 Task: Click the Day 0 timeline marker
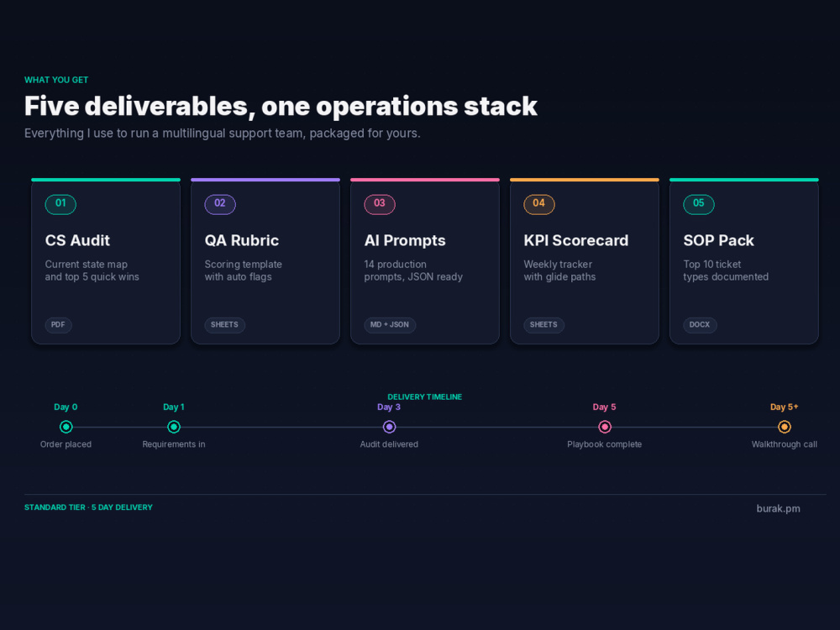pyautogui.click(x=66, y=427)
